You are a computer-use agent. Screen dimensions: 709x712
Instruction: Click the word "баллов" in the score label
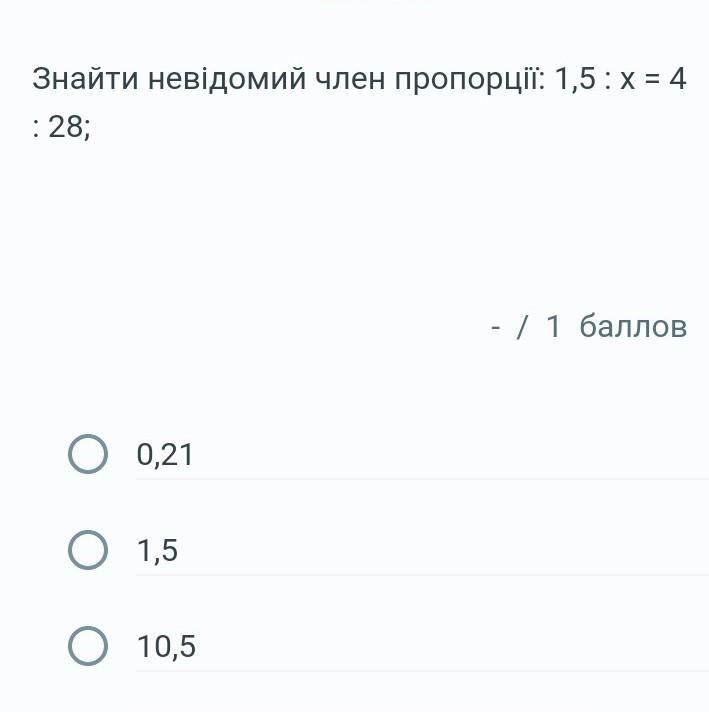pos(633,326)
